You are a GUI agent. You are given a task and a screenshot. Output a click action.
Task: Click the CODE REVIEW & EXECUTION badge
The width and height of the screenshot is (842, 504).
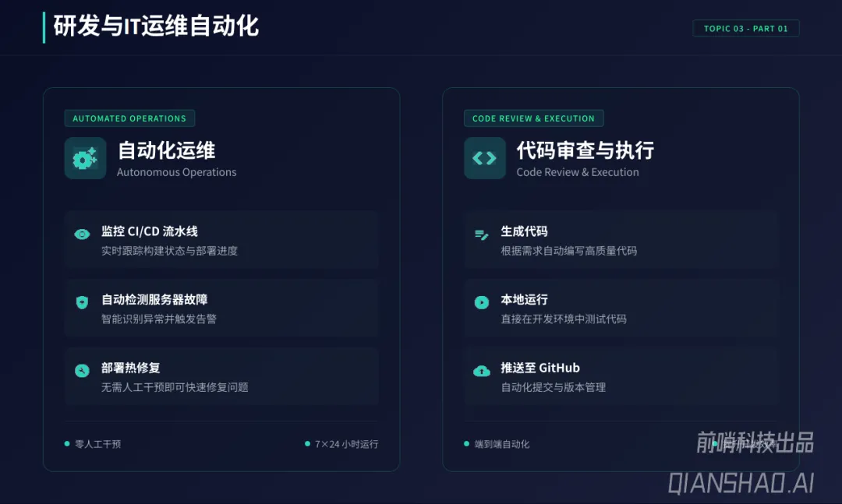coord(533,118)
